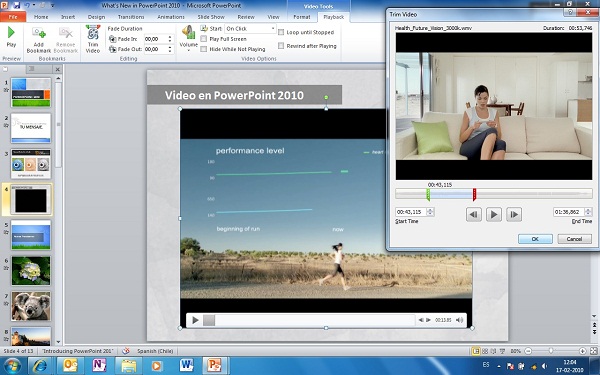This screenshot has width=600, height=375.
Task: Cancel the Trim Video dialog
Action: point(574,239)
